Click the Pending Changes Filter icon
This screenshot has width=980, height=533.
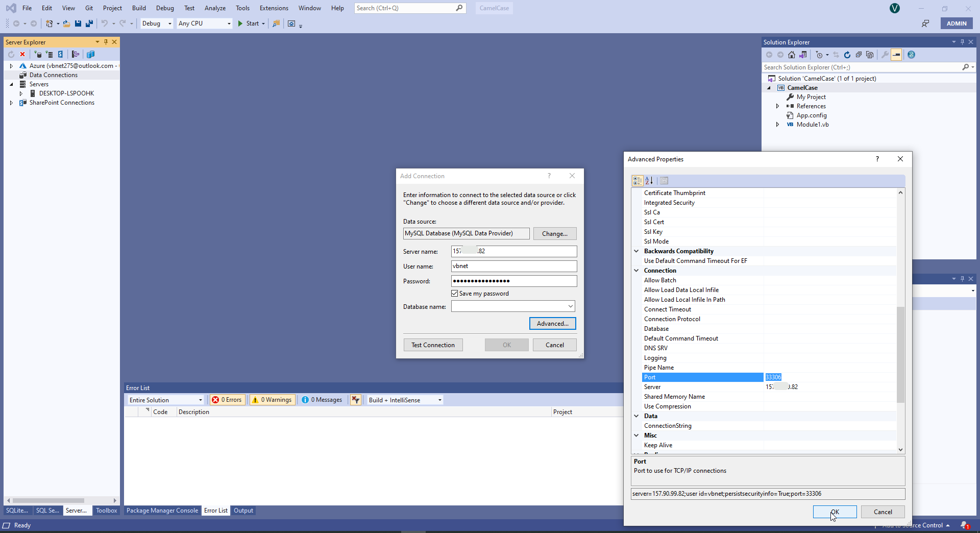point(819,55)
